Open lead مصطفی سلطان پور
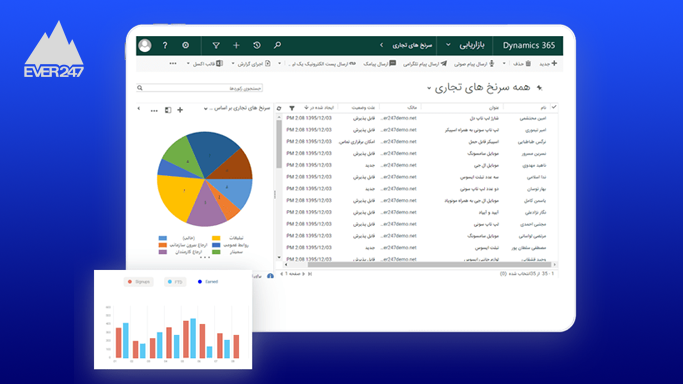Screen dimensions: 683x384 click(529, 248)
